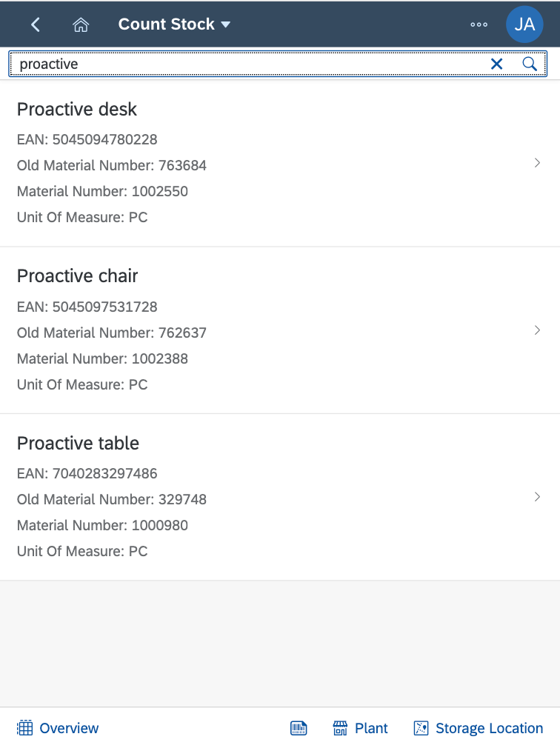Viewport: 560px width, 748px height.
Task: Select the Proactive chair item title
Action: point(77,276)
